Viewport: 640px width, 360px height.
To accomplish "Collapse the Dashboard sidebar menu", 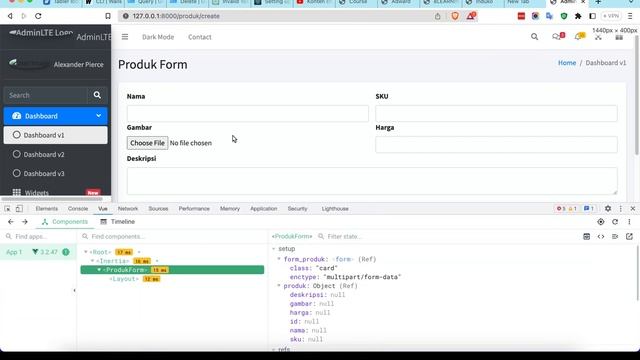I will click(56, 116).
